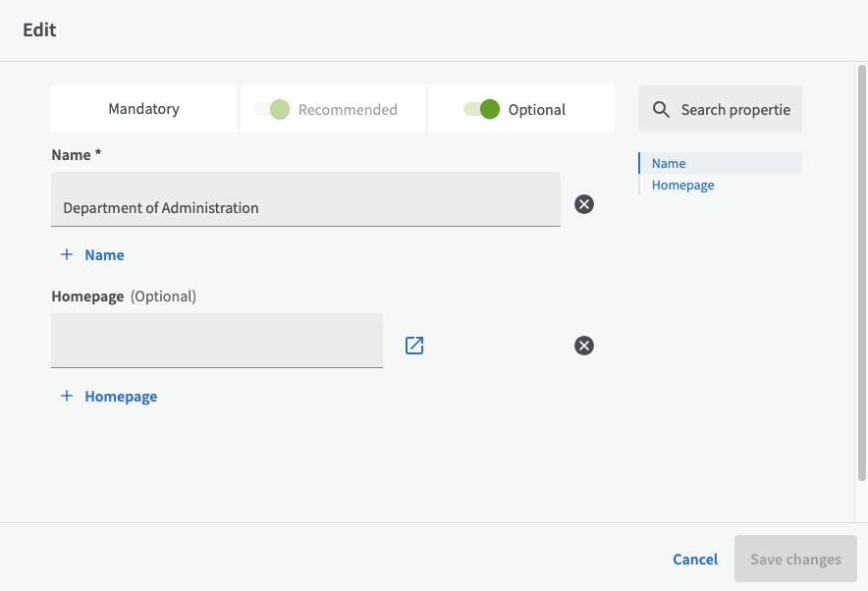Click the plus icon beside add Homepage
This screenshot has width=868, height=591.
(67, 396)
